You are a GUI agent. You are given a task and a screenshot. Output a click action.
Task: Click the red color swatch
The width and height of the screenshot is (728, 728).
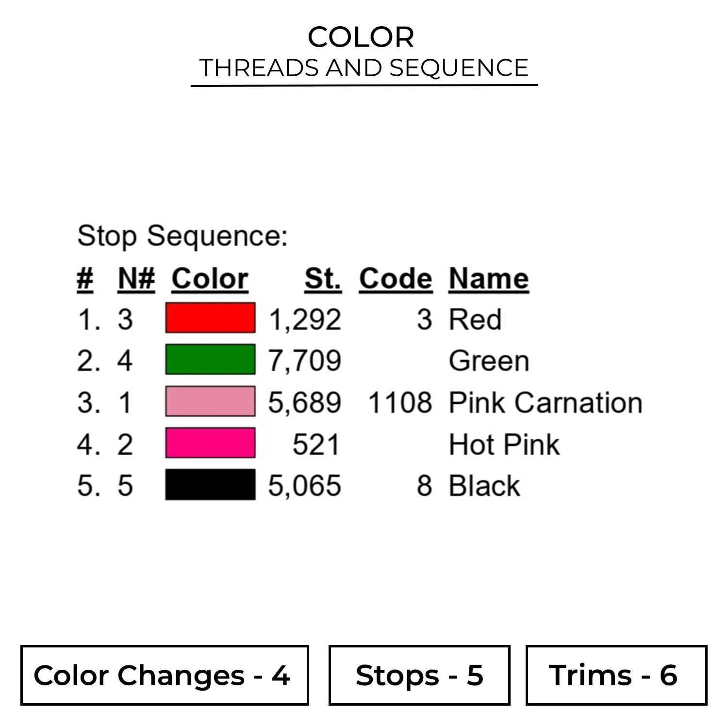tap(210, 318)
